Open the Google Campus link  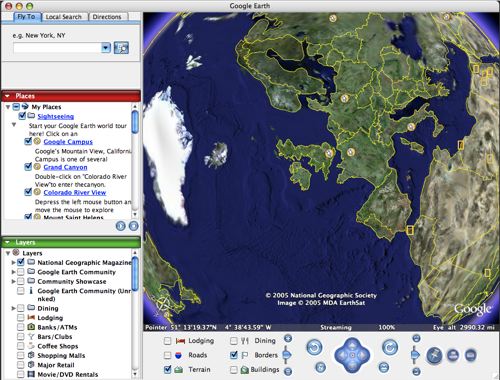click(x=68, y=142)
